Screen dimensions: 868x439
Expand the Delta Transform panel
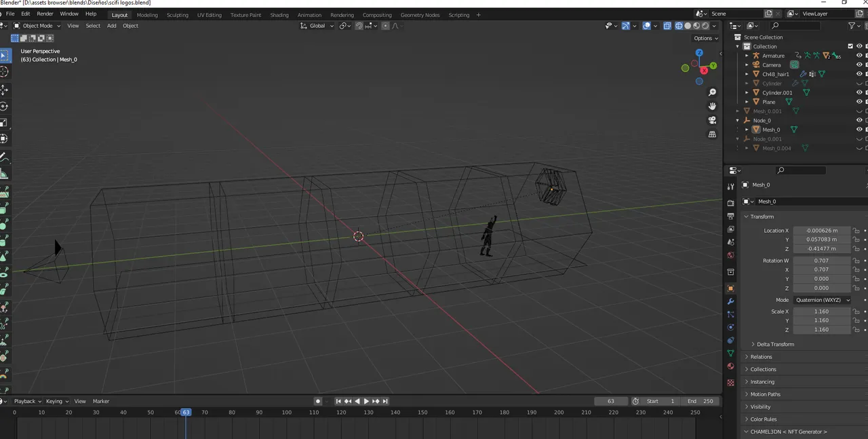coord(775,344)
